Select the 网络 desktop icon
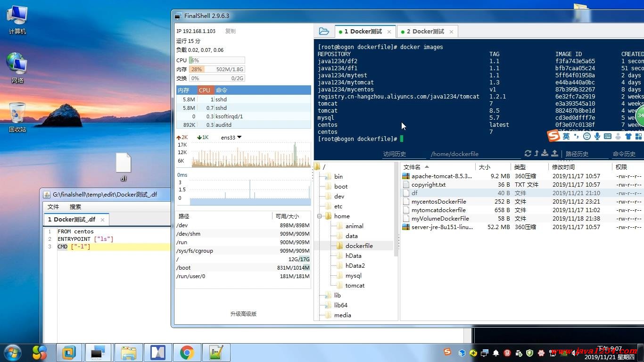 pos(17,68)
